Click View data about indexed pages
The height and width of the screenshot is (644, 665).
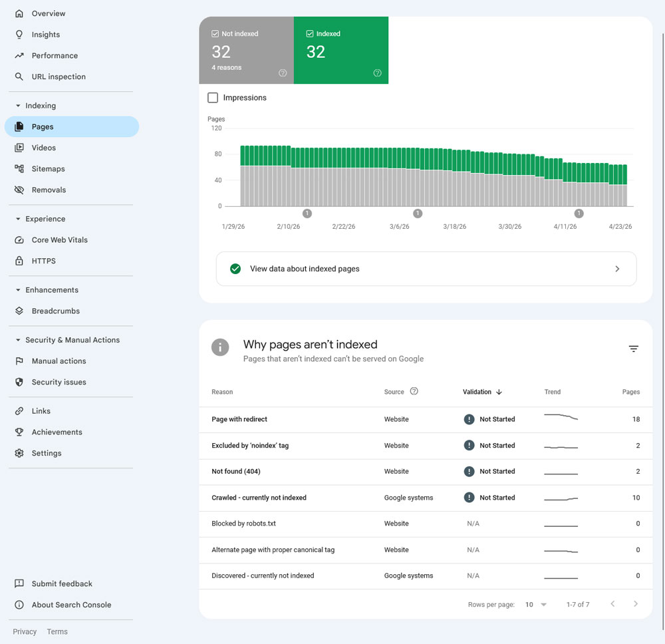pos(426,269)
